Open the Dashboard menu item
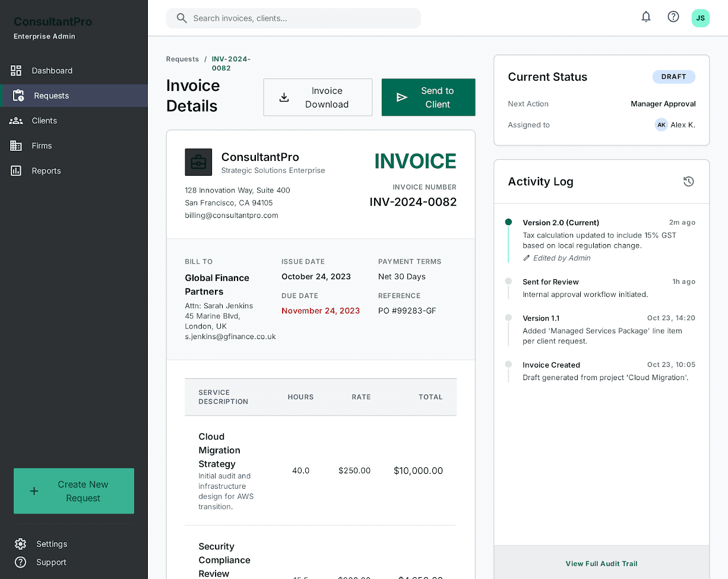The height and width of the screenshot is (579, 728). click(74, 71)
